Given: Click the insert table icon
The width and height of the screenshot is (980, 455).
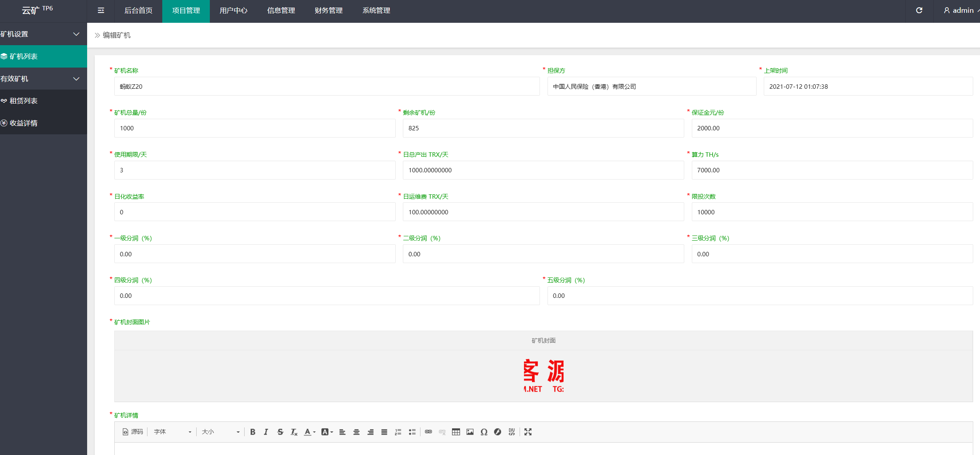Looking at the screenshot, I should click(x=456, y=432).
